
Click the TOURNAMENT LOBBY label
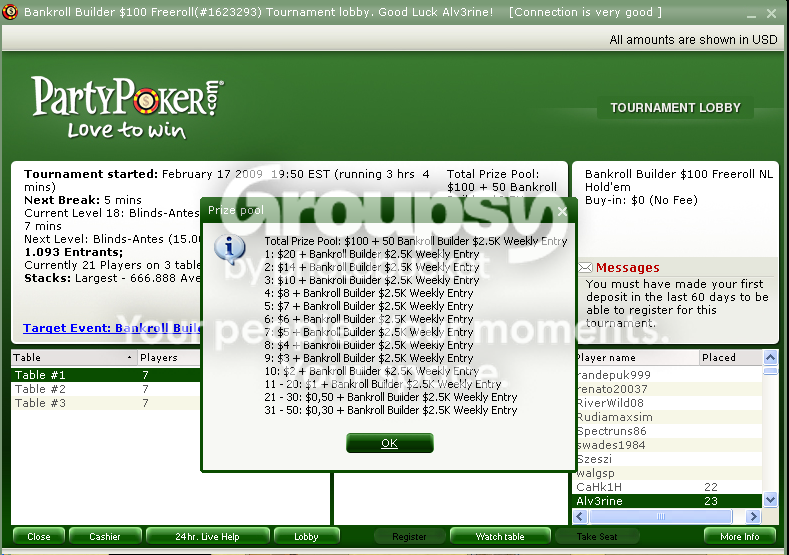point(675,108)
